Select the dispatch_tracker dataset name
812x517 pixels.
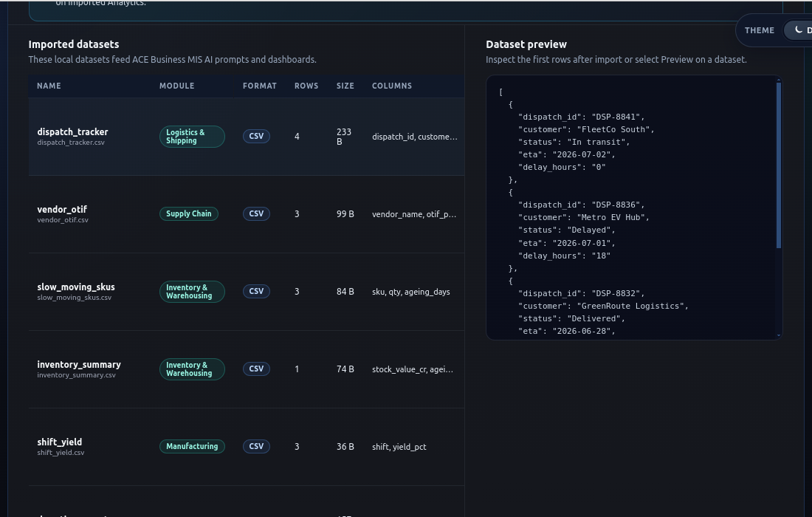tap(72, 132)
